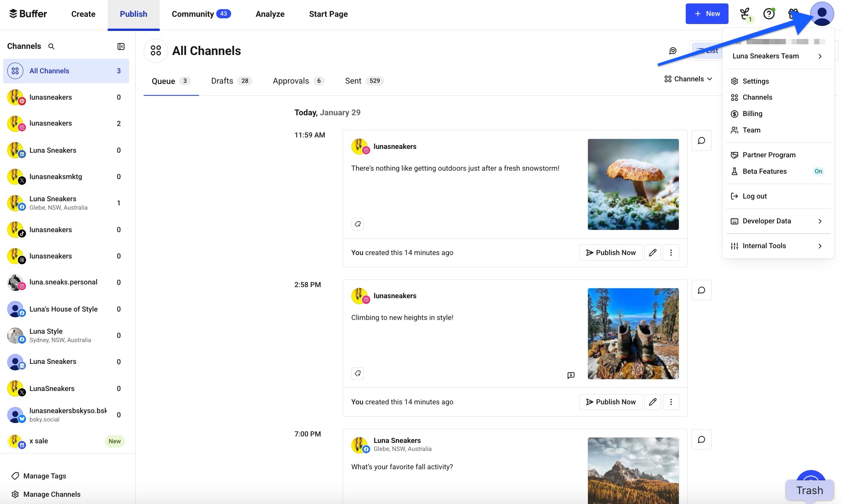Click the search icon beside Channels
Viewport: 842px width, 504px height.
pyautogui.click(x=52, y=46)
